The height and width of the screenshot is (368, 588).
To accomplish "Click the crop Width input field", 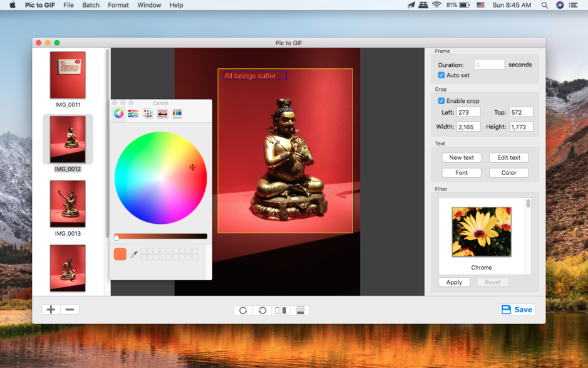I will pyautogui.click(x=468, y=127).
